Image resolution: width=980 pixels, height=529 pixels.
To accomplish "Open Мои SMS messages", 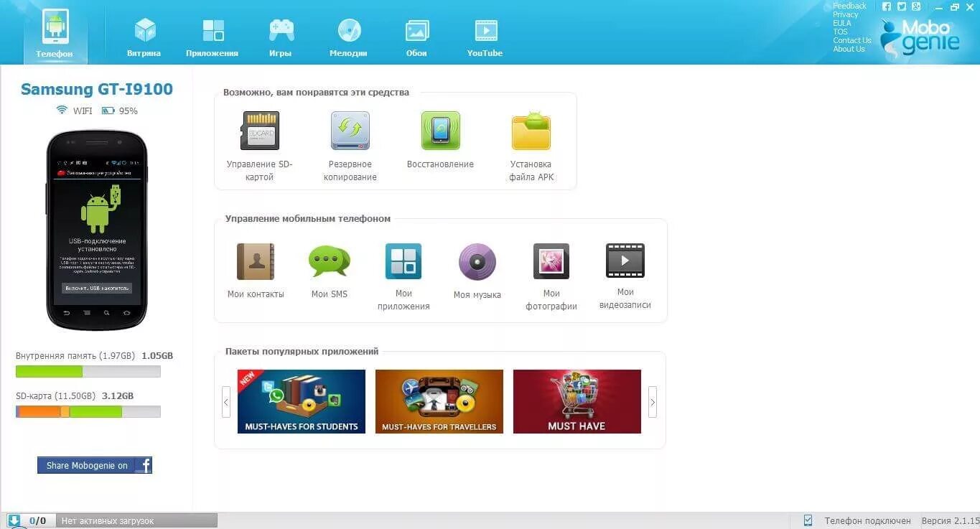I will coord(330,271).
